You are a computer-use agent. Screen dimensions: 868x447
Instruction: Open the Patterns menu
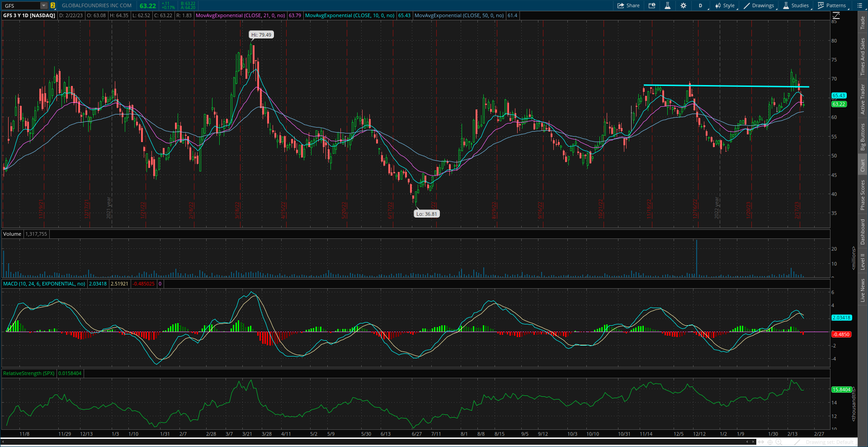coord(832,5)
